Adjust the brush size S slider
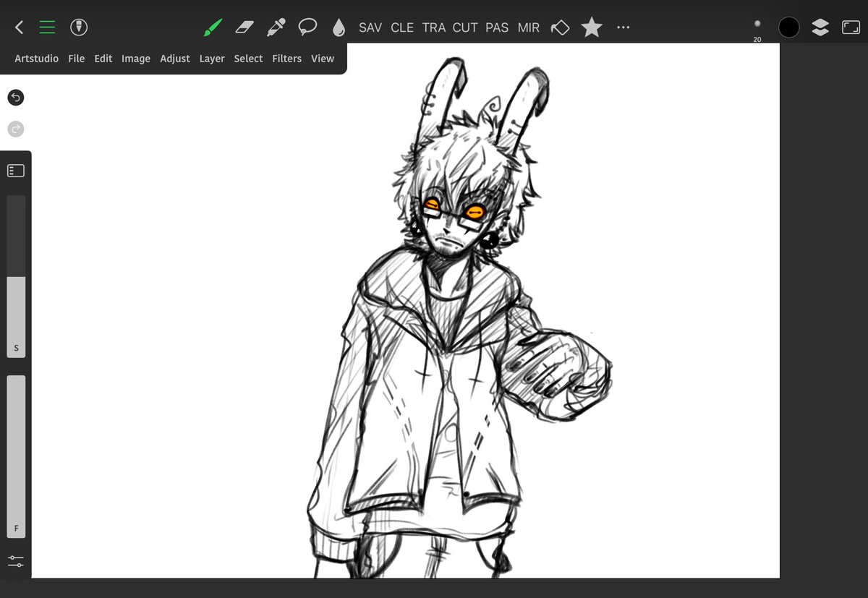This screenshot has width=868, height=598. tap(16, 276)
